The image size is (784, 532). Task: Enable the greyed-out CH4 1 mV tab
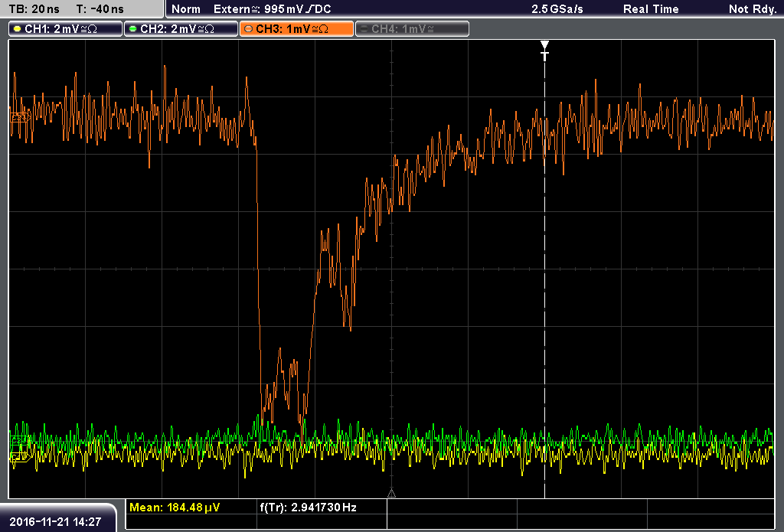pyautogui.click(x=413, y=29)
